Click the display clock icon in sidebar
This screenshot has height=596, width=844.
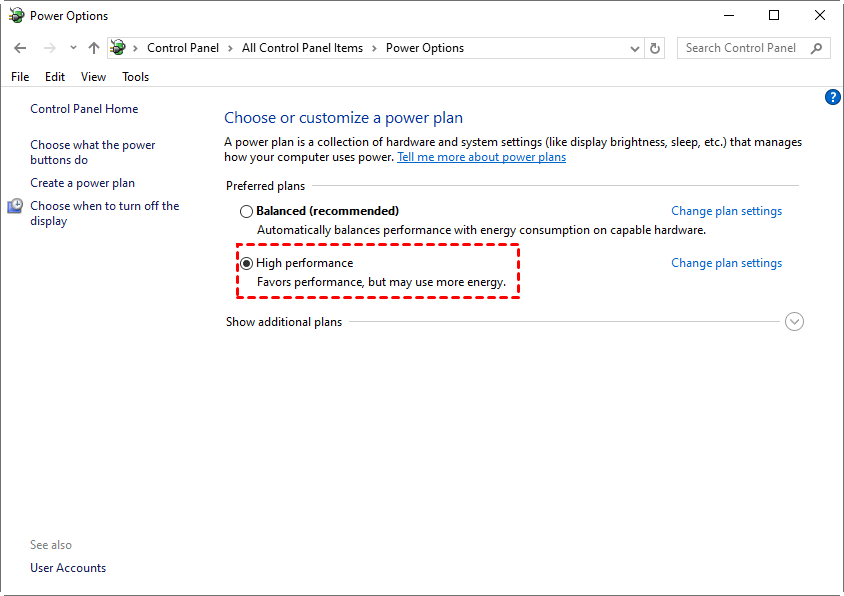(15, 206)
